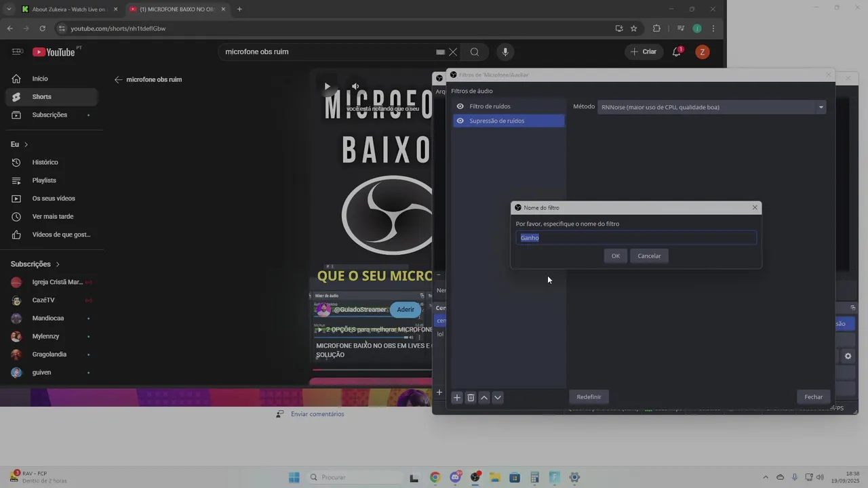
Task: Click the Redefinir button in filters window
Action: pyautogui.click(x=589, y=397)
